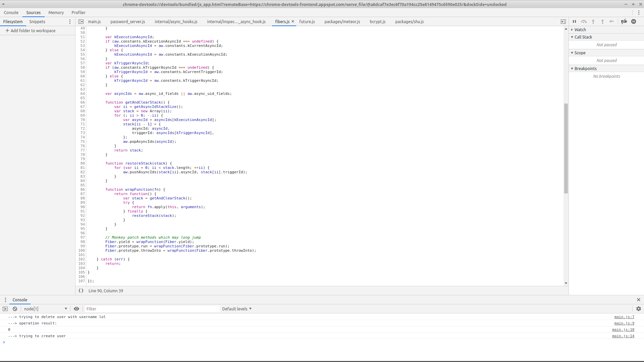This screenshot has width=644, height=362.
Task: Click the editor scroll-down arrow
Action: [x=566, y=283]
